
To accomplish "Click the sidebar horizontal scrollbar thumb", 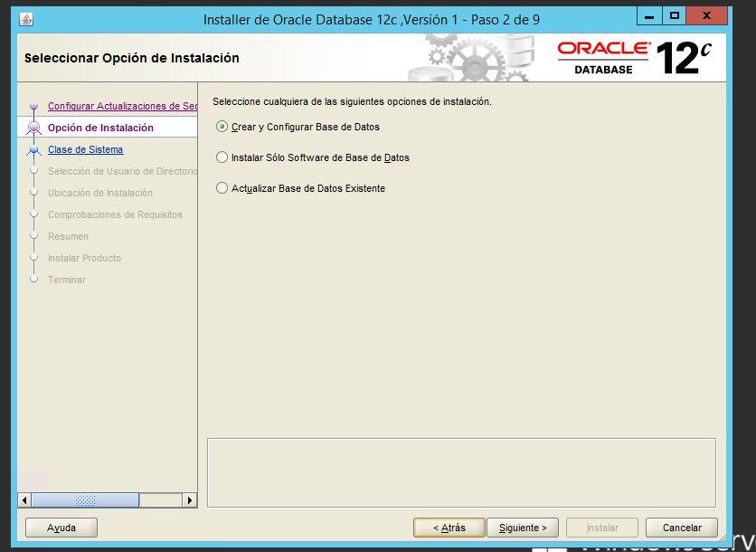I will point(85,500).
